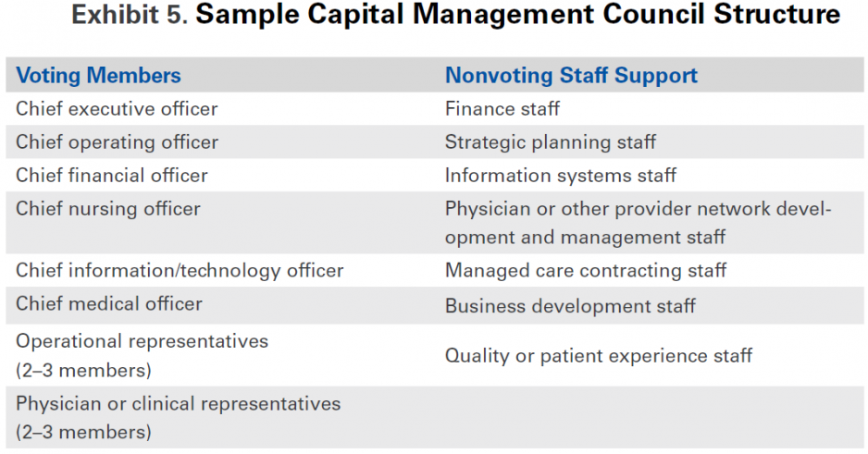Screen dimensions: 868x454
Task: Select Quality or patient experience staff
Action: [x=598, y=355]
